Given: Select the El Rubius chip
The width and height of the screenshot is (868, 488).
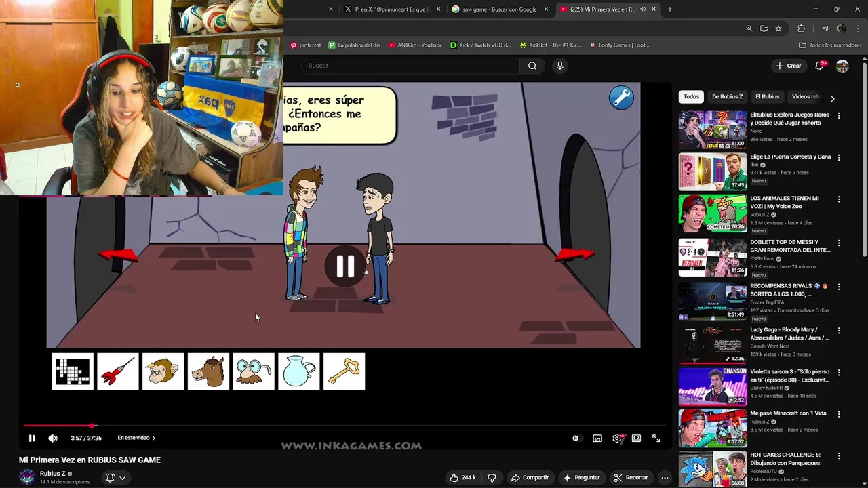Looking at the screenshot, I should tap(767, 96).
